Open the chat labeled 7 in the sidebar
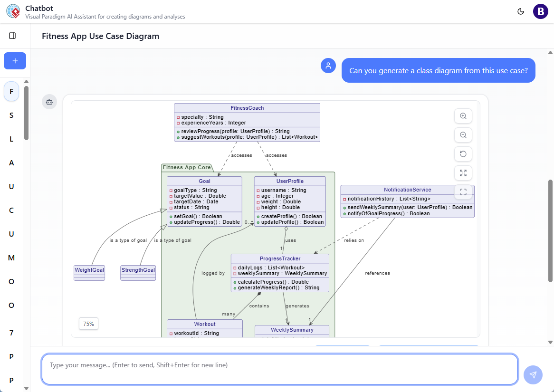This screenshot has height=392, width=554. tap(11, 333)
